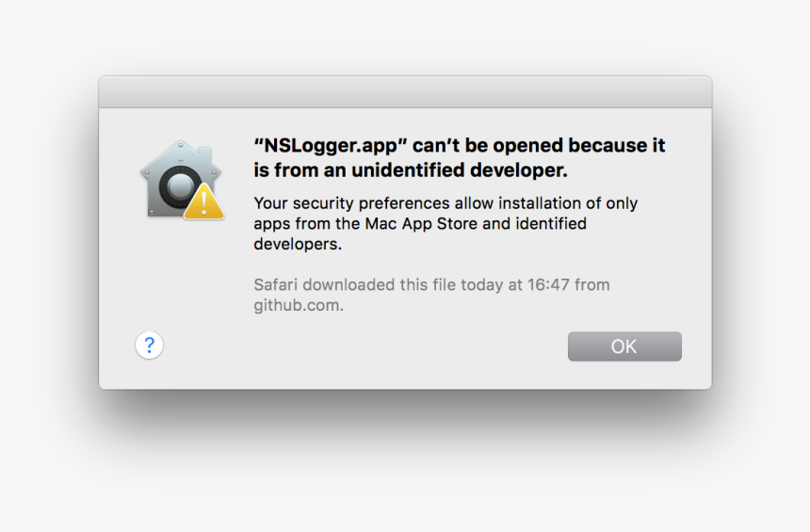Click the word "Safari" in the grey text
The height and width of the screenshot is (532, 810).
[x=276, y=284]
